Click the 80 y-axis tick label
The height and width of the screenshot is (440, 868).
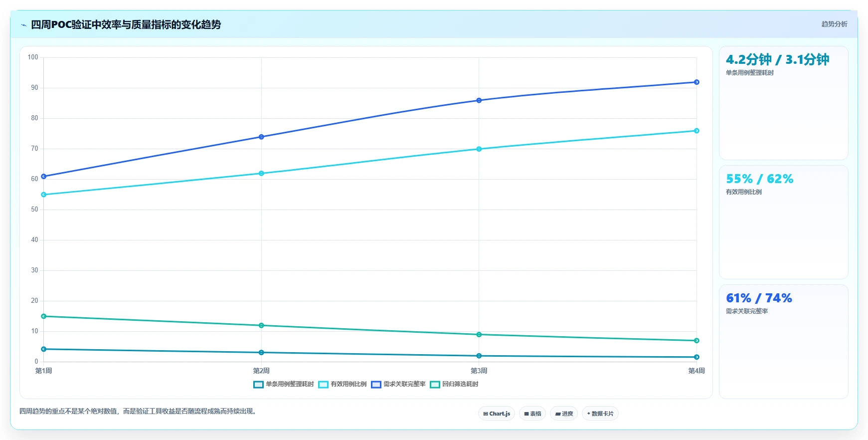click(x=34, y=118)
